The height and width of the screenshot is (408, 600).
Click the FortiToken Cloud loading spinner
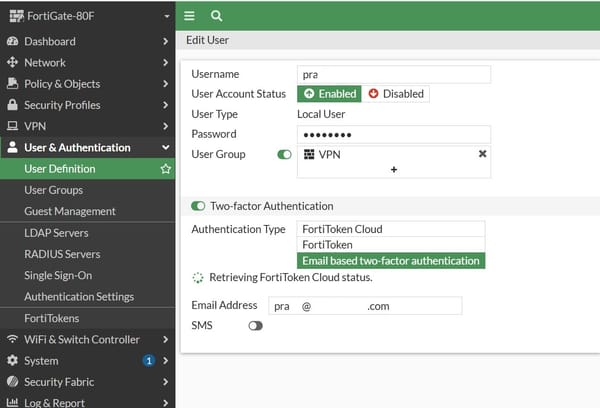click(x=198, y=277)
